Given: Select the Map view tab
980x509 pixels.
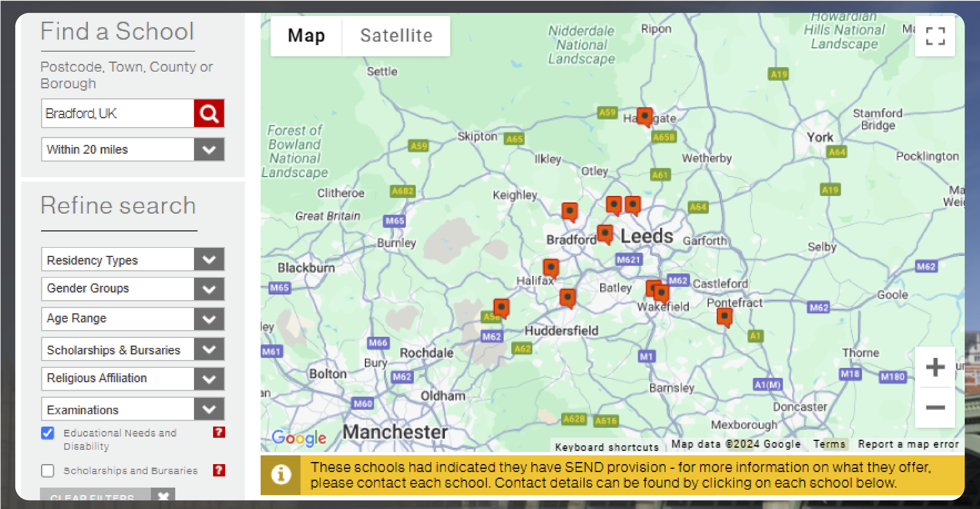Looking at the screenshot, I should coord(305,35).
